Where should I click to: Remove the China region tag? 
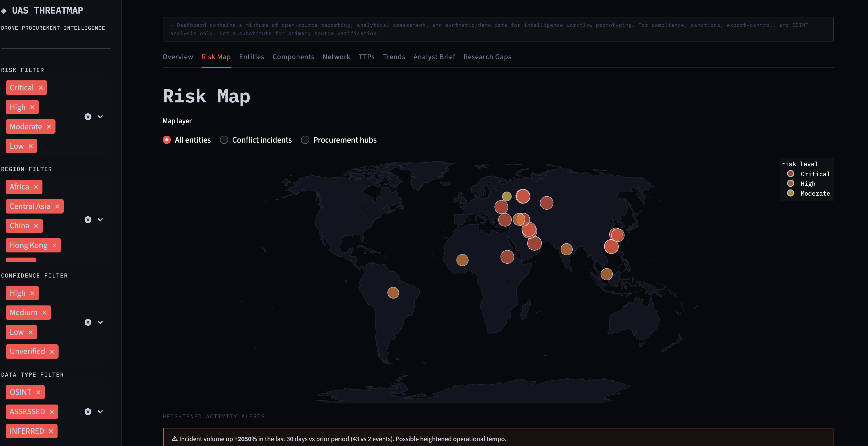(36, 226)
